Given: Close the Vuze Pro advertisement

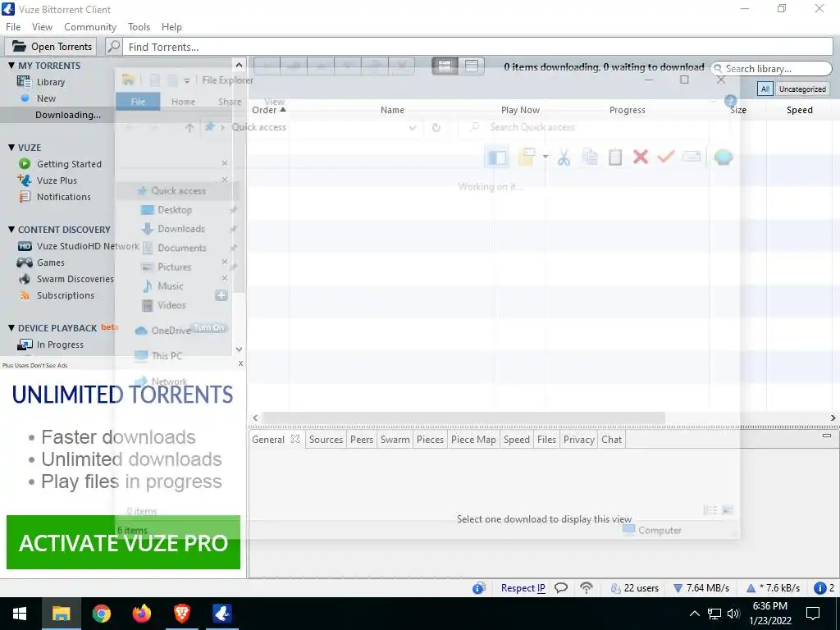Looking at the screenshot, I should click(x=240, y=363).
